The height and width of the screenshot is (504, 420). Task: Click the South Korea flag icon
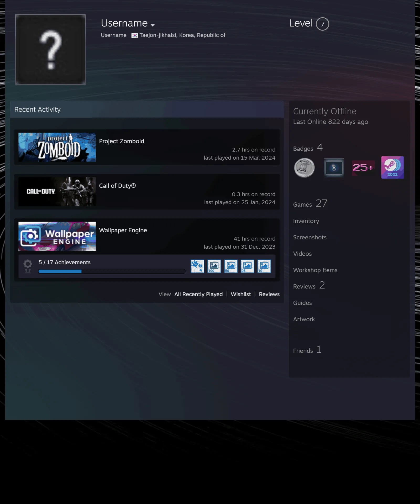coord(135,35)
